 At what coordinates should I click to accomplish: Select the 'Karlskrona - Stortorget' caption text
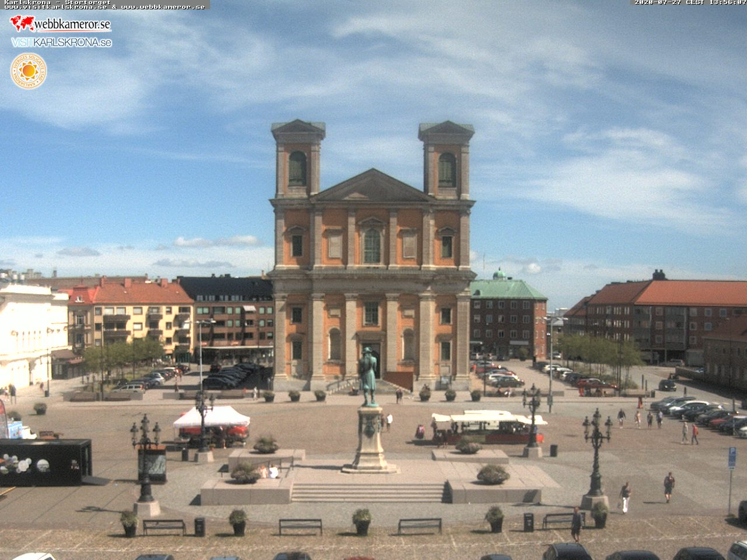pos(57,2)
